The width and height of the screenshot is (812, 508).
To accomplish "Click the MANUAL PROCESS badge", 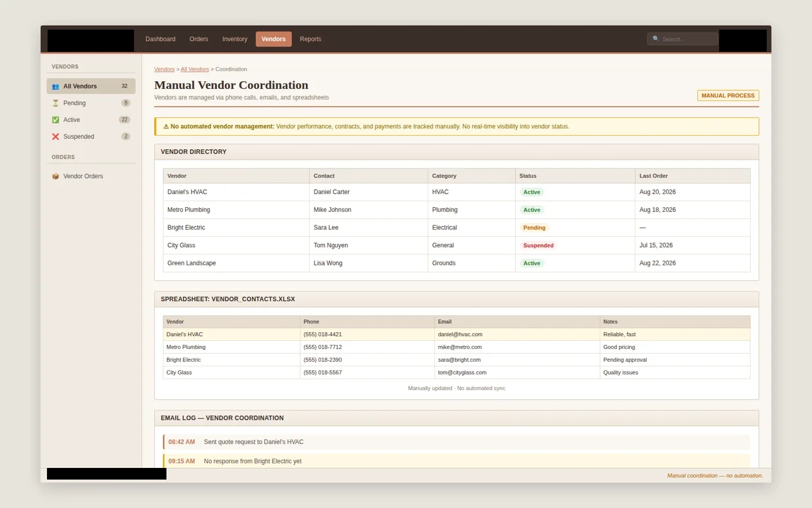I will pyautogui.click(x=728, y=95).
